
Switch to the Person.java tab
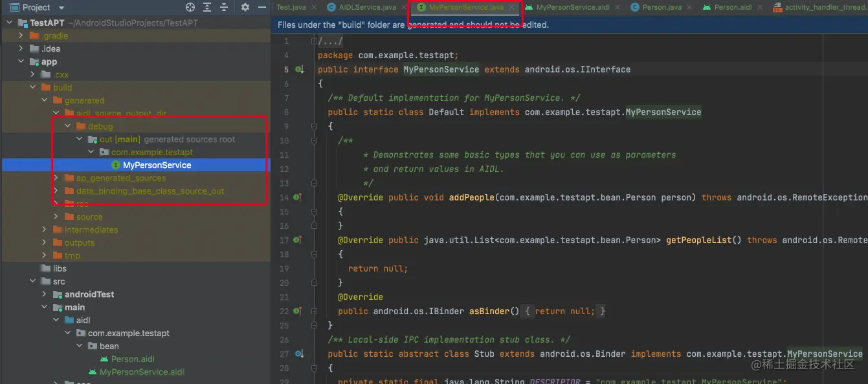[662, 7]
